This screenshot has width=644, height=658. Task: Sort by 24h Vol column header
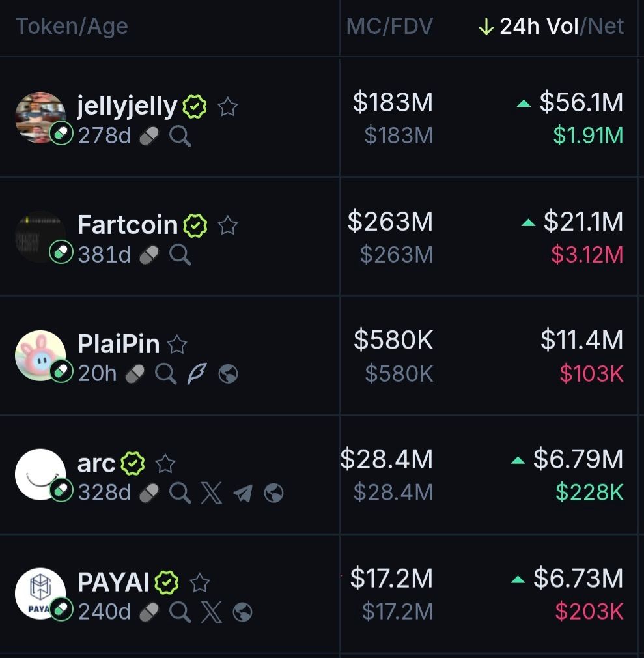click(x=539, y=27)
